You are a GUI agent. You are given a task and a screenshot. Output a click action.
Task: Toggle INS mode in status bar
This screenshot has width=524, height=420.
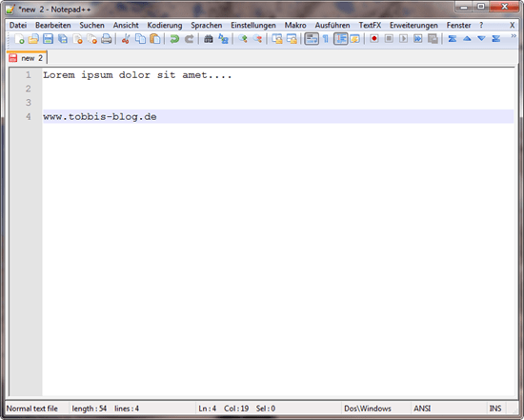[495, 409]
